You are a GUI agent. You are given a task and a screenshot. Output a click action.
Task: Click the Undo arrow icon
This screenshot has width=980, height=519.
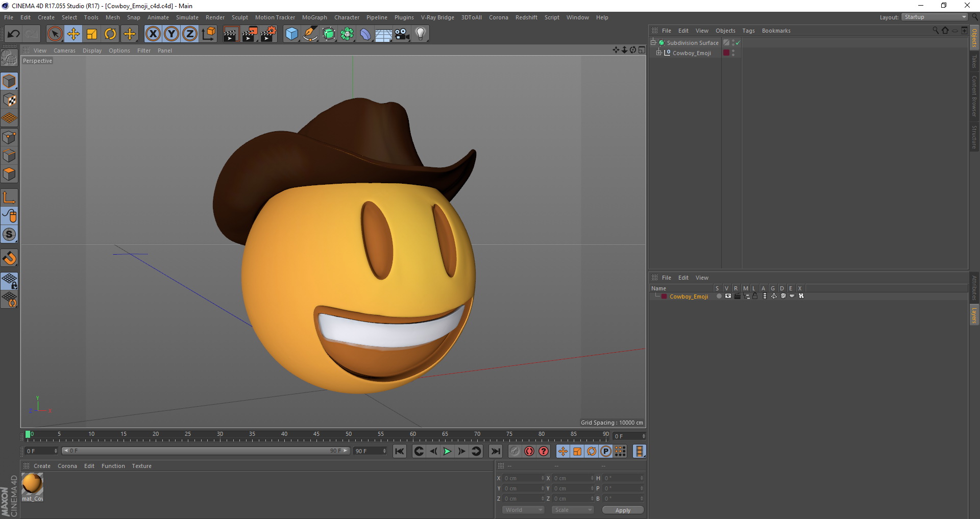click(x=14, y=34)
